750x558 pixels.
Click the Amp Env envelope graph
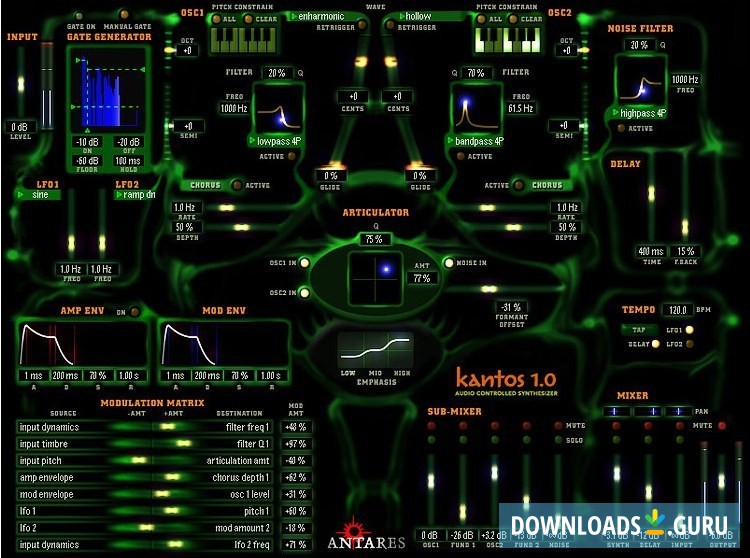(x=83, y=345)
